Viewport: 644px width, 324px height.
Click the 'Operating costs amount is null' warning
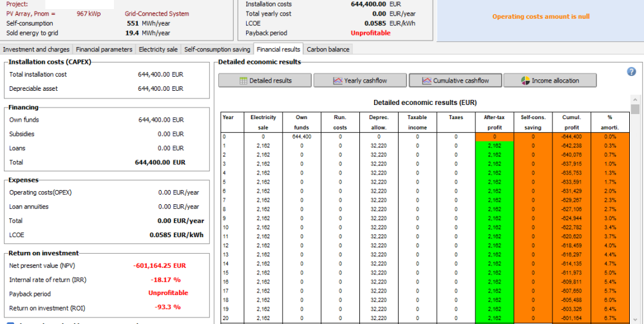540,17
